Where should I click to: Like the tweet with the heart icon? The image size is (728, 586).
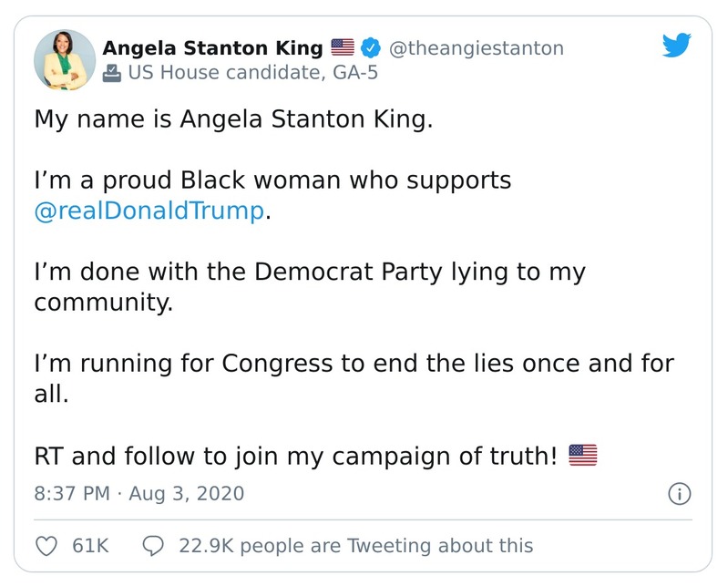[46, 545]
